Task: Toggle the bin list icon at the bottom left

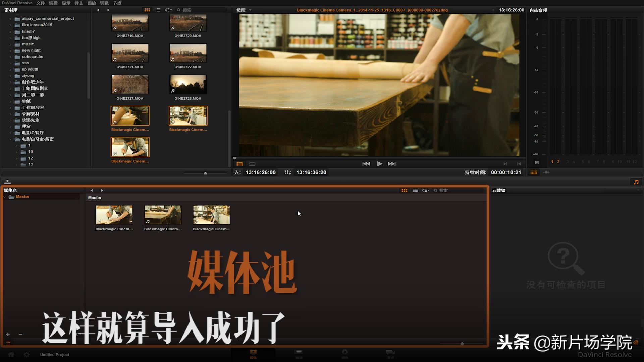Action: tap(8, 343)
